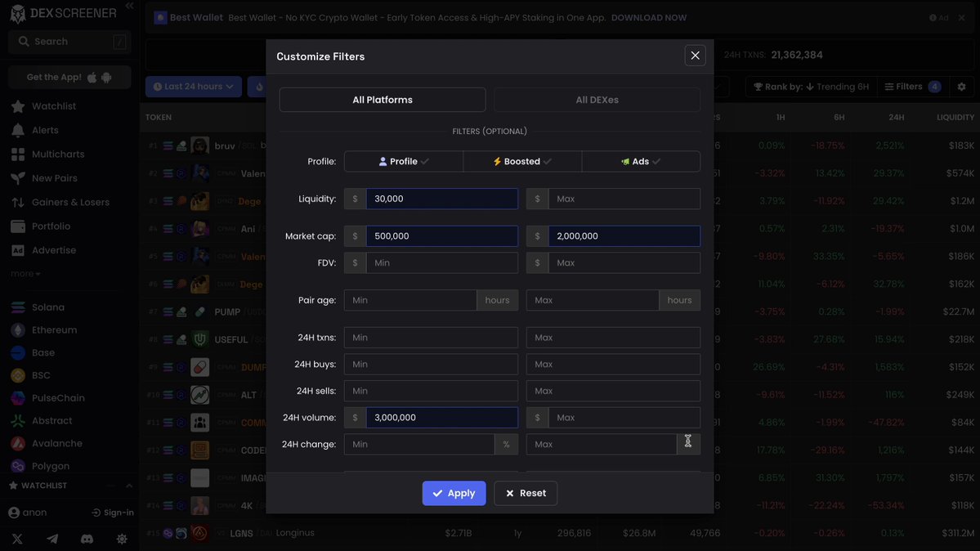Click FDV Max field
Image resolution: width=980 pixels, height=551 pixels.
(x=624, y=263)
